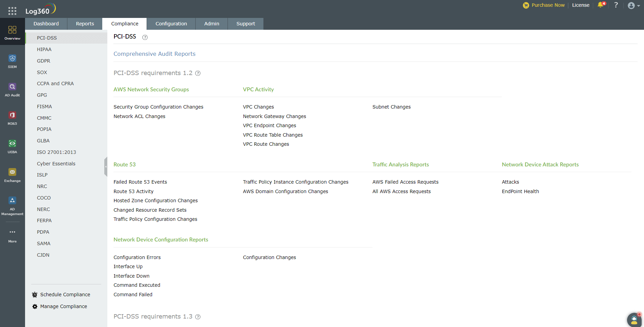Open Security Group Configuration Changes report
Screen dimensions: 644x327
point(158,107)
